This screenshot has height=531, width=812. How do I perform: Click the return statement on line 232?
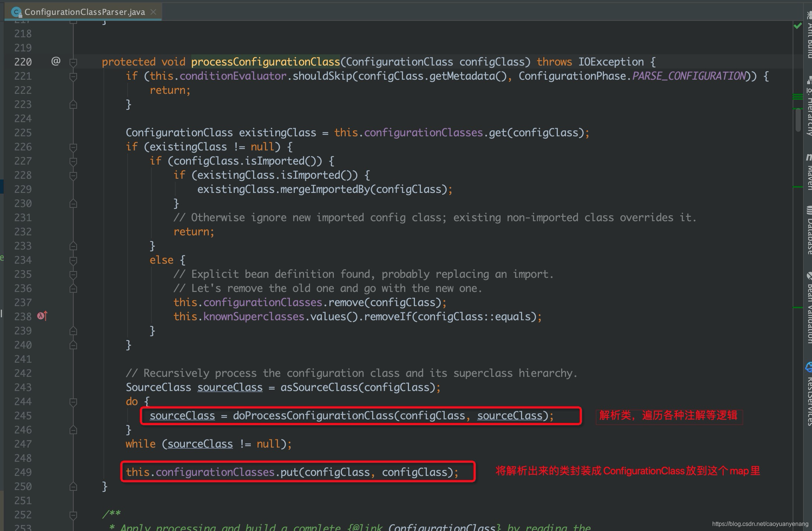coord(194,232)
